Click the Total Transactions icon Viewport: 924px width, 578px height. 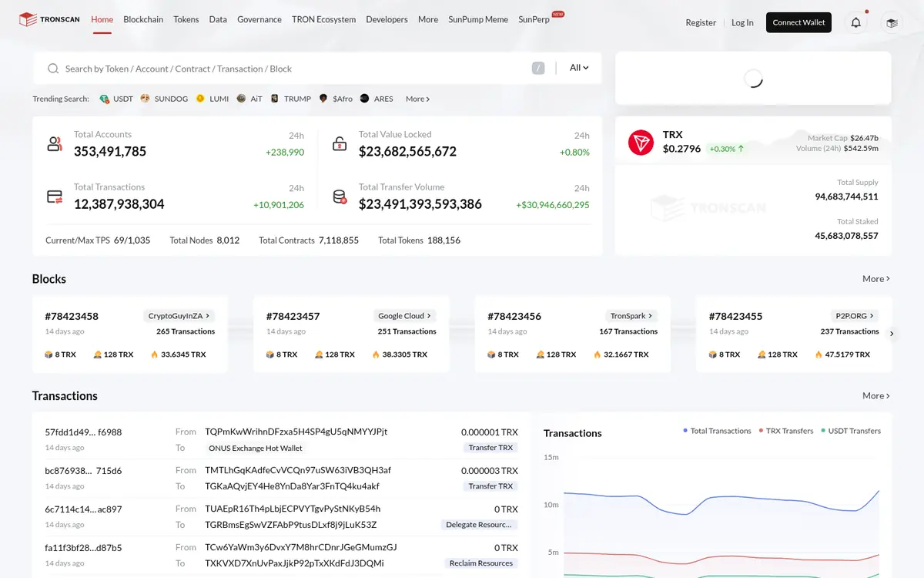[x=55, y=197]
